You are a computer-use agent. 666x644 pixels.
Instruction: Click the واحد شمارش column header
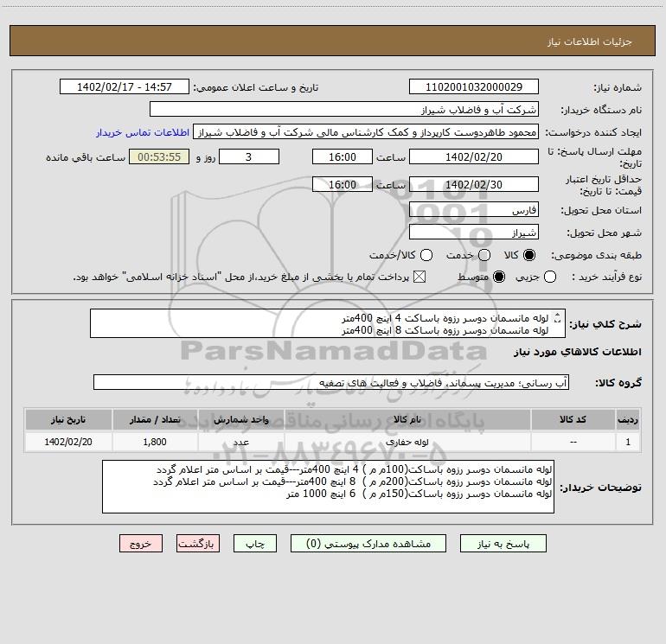pyautogui.click(x=240, y=420)
